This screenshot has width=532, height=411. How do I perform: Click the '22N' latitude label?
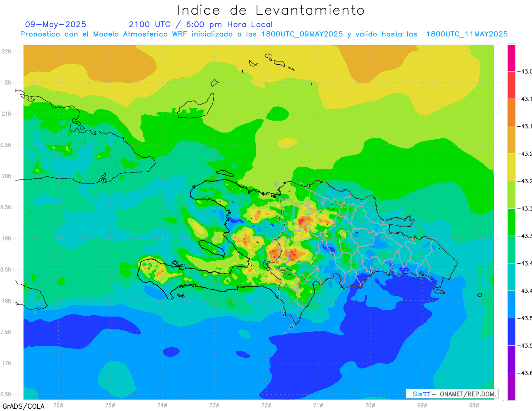coord(7,51)
